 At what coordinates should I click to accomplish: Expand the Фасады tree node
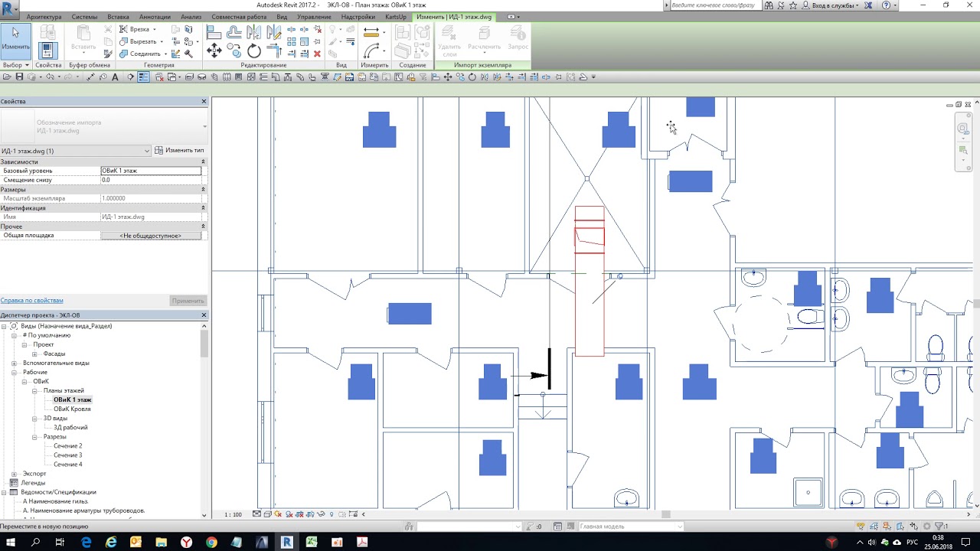coord(34,354)
